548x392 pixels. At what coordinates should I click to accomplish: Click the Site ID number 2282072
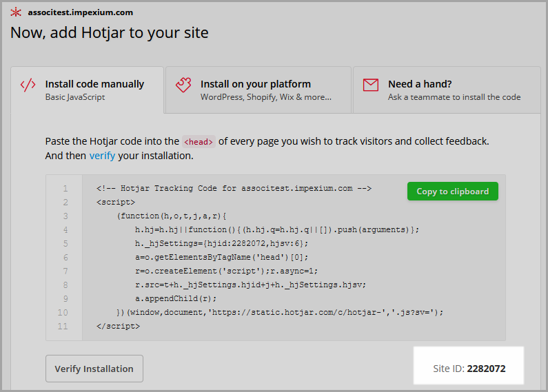(x=486, y=369)
